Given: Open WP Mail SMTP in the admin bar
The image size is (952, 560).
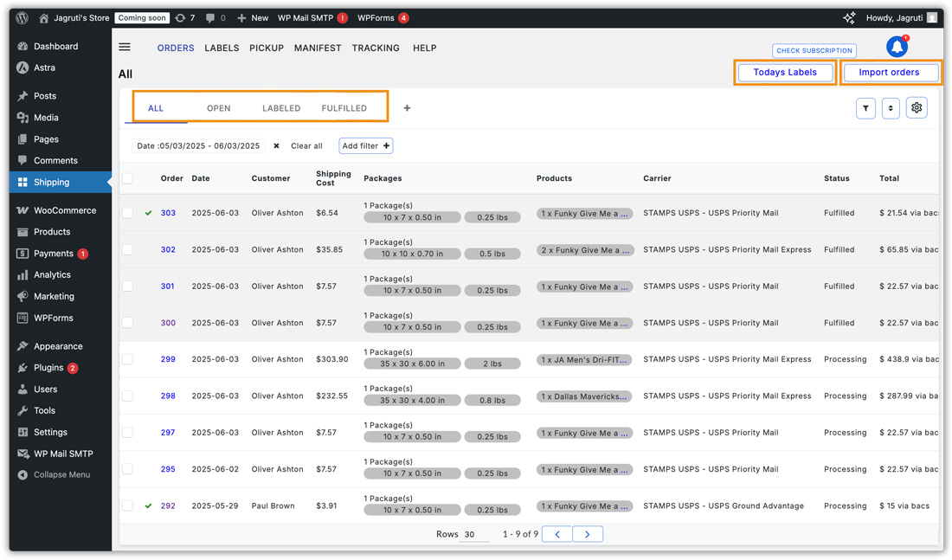Looking at the screenshot, I should pos(312,17).
